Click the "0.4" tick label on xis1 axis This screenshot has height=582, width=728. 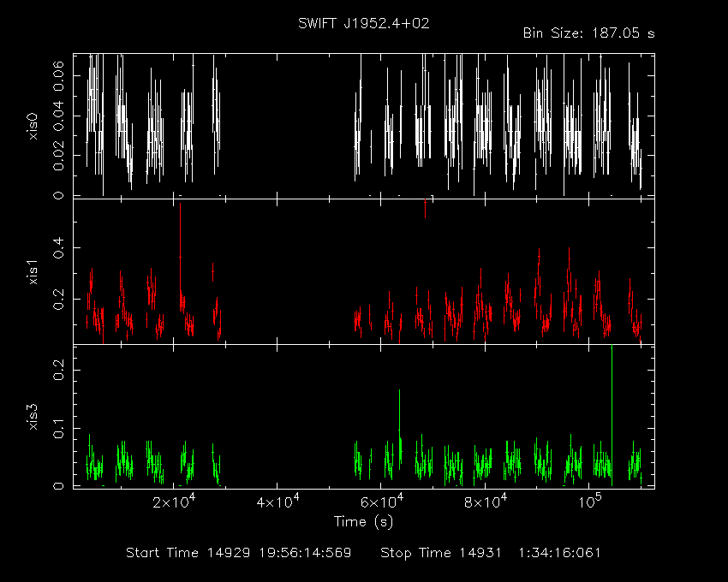[x=58, y=248]
